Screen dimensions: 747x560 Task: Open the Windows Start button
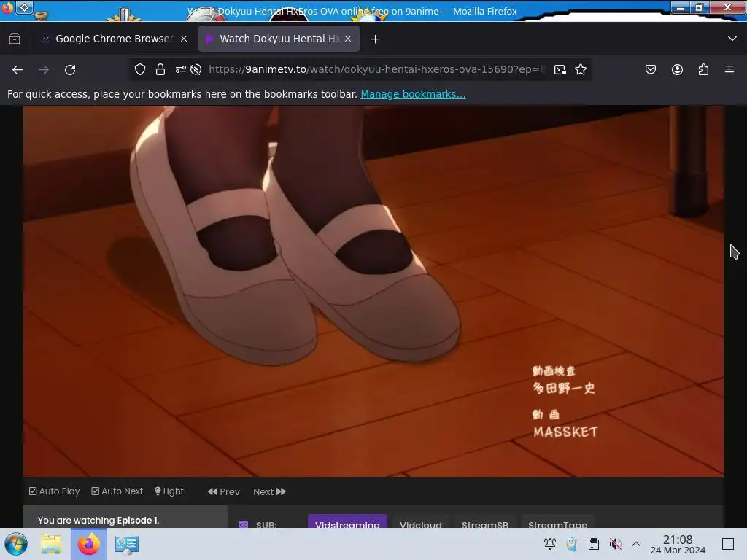click(x=16, y=544)
